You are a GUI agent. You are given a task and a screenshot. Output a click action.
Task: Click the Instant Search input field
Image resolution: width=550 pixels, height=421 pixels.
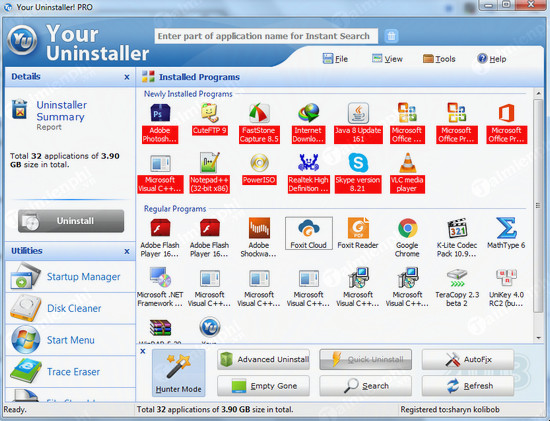266,36
